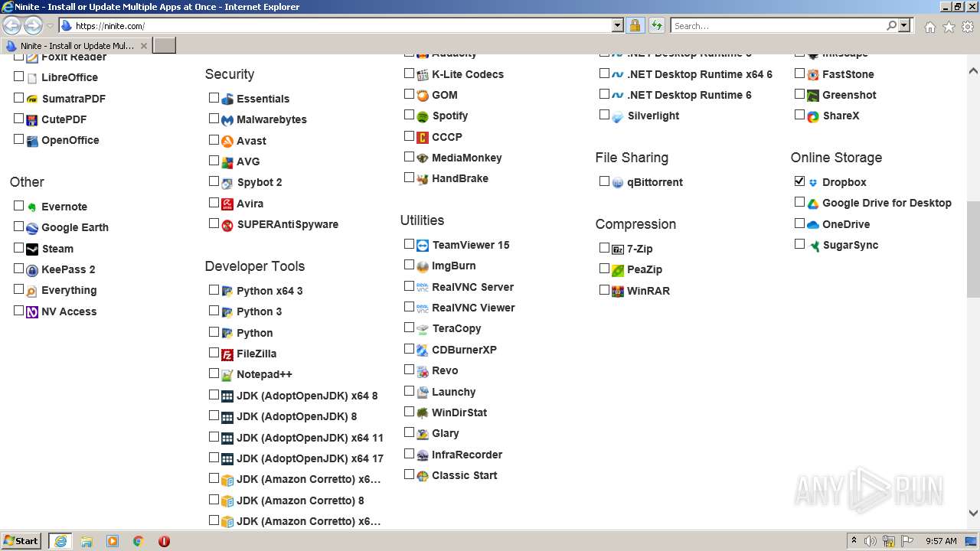Click the CCCP icon
The image size is (980, 551).
coord(423,138)
